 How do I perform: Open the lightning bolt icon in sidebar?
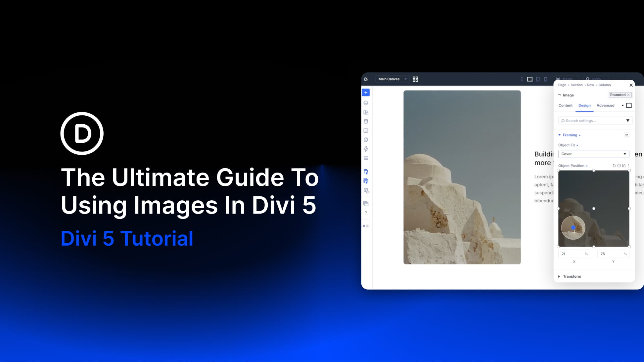(366, 149)
